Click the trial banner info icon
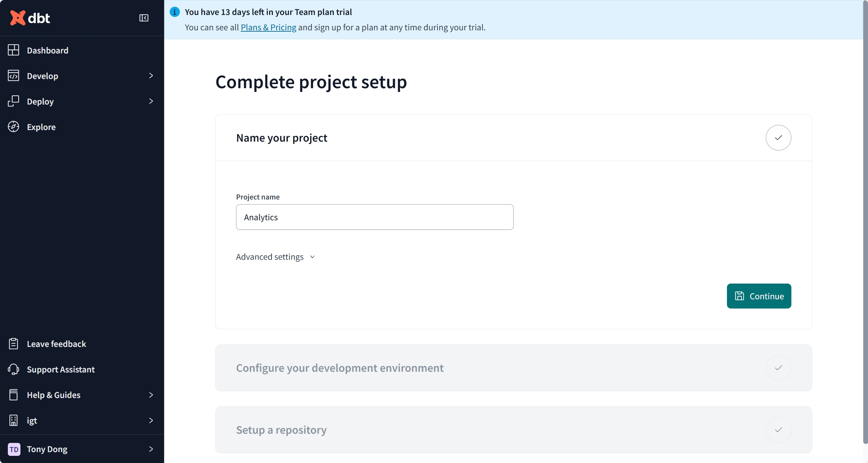 [175, 12]
